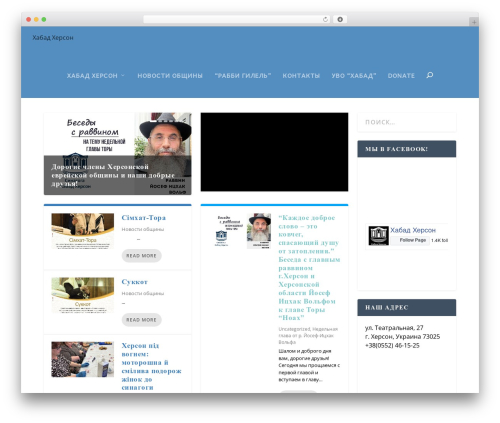Viewport: 500px width, 423px height.
Task: Click READ MORE under Сімхат-Тора
Action: pyautogui.click(x=141, y=256)
